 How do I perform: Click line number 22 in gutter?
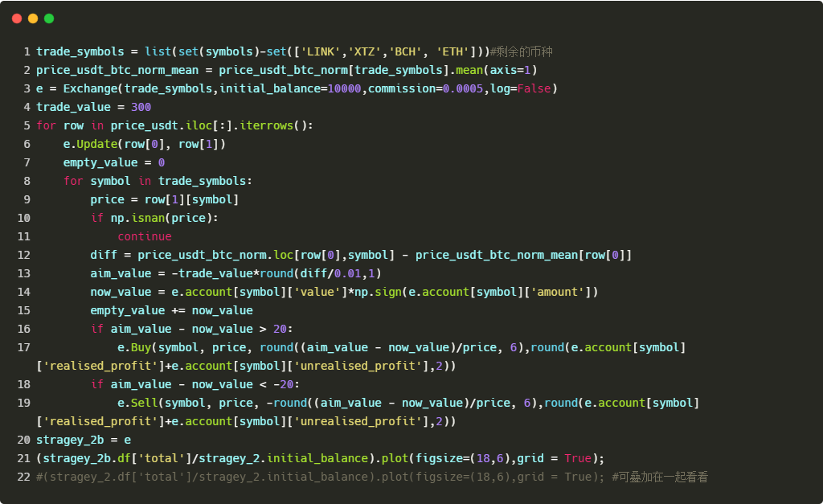click(x=23, y=477)
